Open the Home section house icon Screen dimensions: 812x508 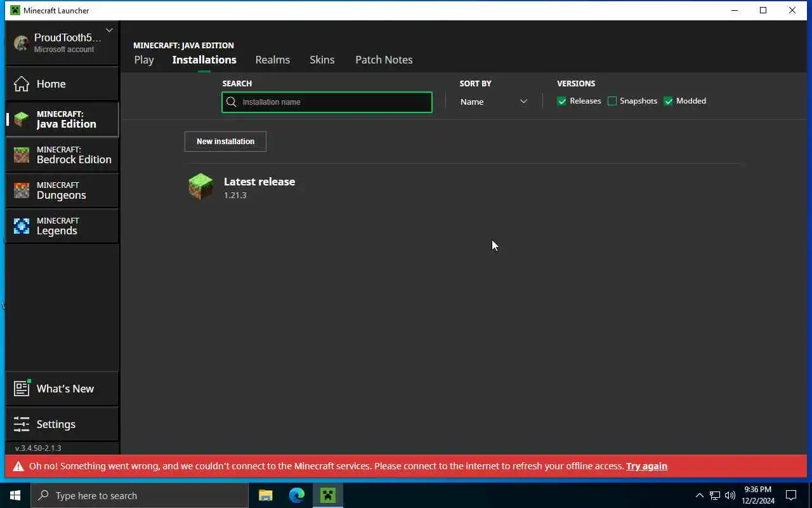[x=22, y=84]
